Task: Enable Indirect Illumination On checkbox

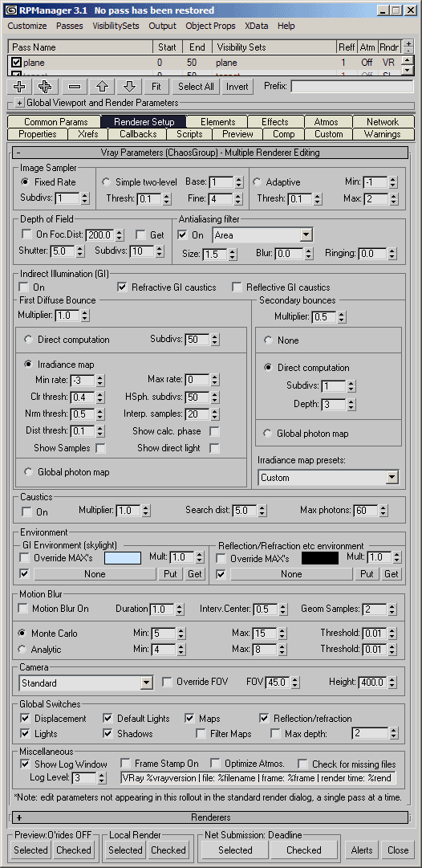Action: 24,287
